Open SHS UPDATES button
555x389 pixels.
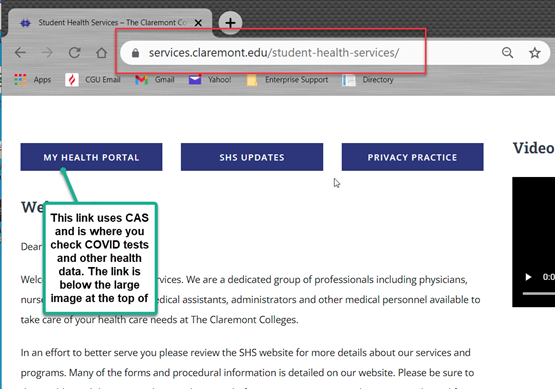pos(252,157)
